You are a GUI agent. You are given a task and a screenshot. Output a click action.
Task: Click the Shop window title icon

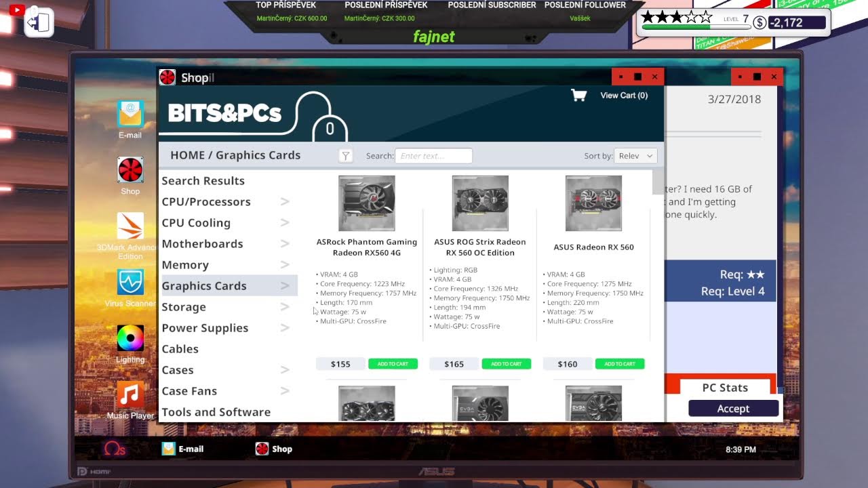(x=167, y=77)
